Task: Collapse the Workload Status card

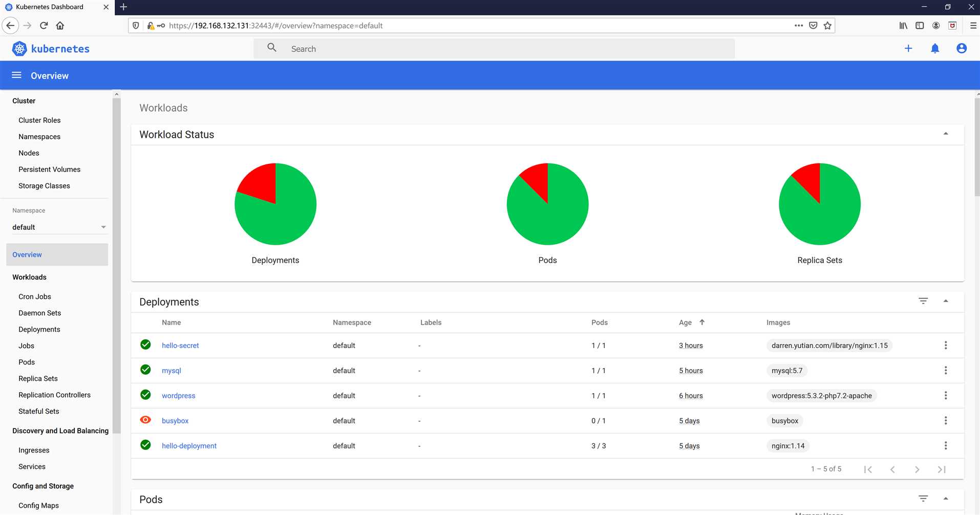Action: pyautogui.click(x=946, y=134)
